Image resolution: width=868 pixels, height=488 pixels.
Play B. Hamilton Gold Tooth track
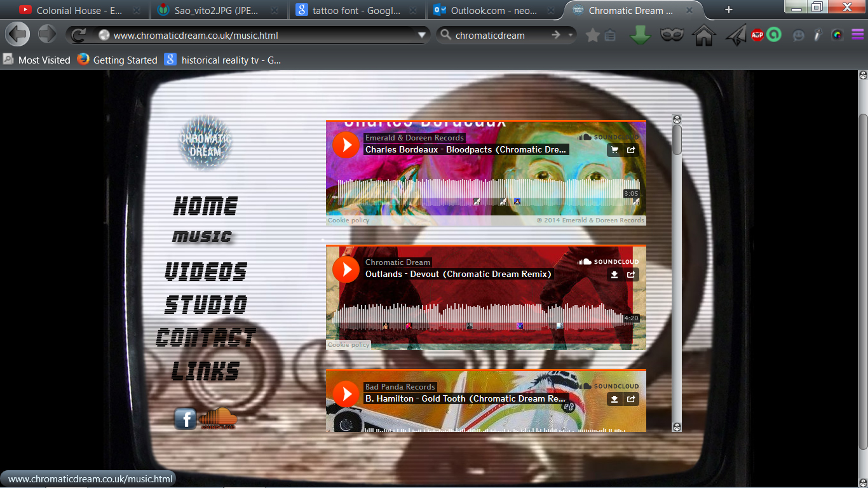pyautogui.click(x=346, y=394)
